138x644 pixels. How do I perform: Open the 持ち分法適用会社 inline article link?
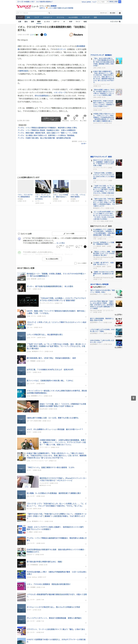pyautogui.click(x=42, y=96)
